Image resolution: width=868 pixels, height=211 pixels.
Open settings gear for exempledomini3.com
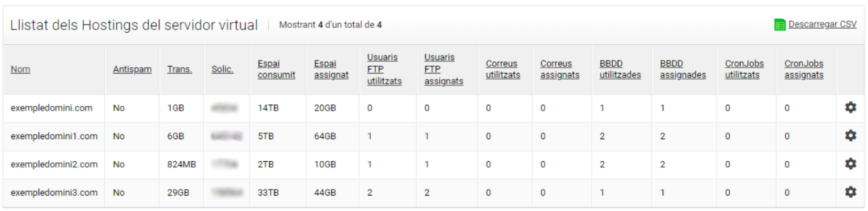(x=850, y=192)
